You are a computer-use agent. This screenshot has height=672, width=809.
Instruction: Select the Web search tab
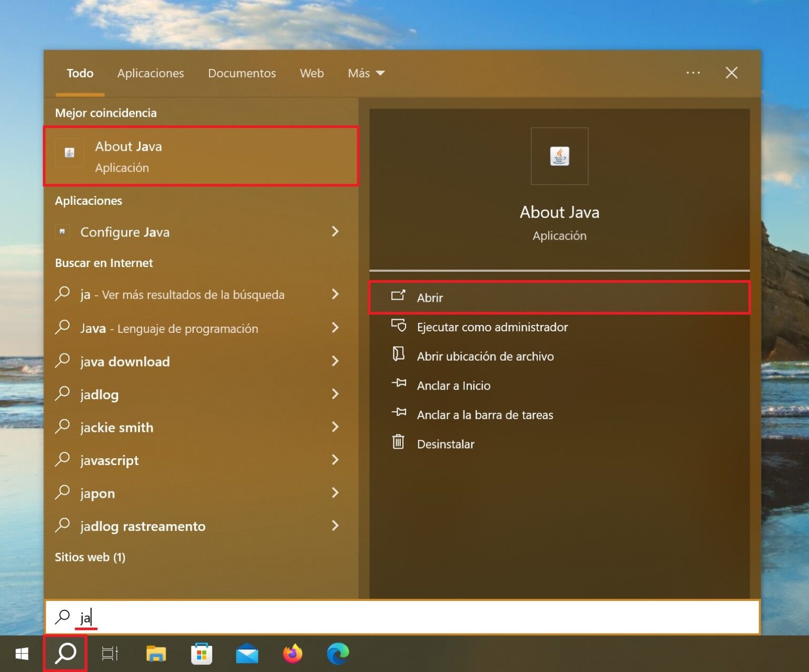click(312, 73)
